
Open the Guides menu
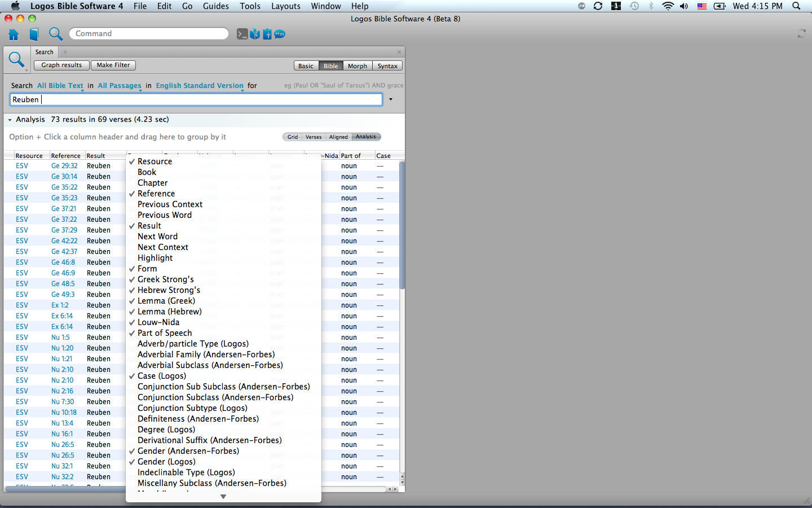(215, 6)
